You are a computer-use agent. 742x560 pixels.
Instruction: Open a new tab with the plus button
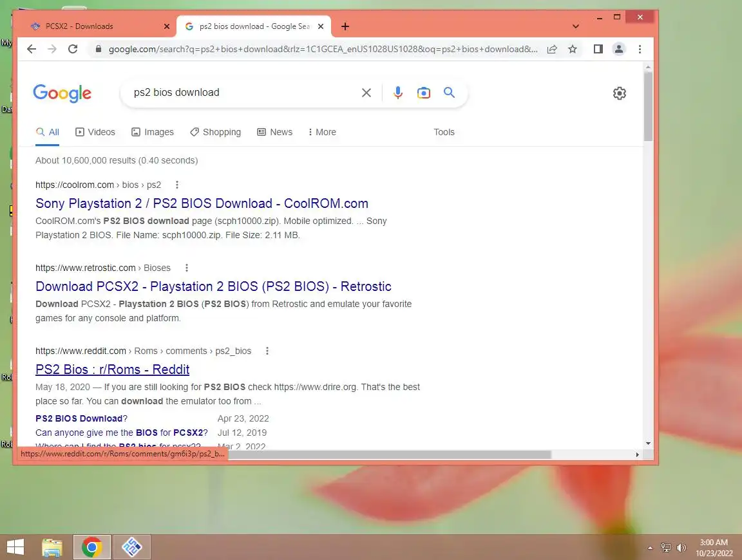[345, 26]
